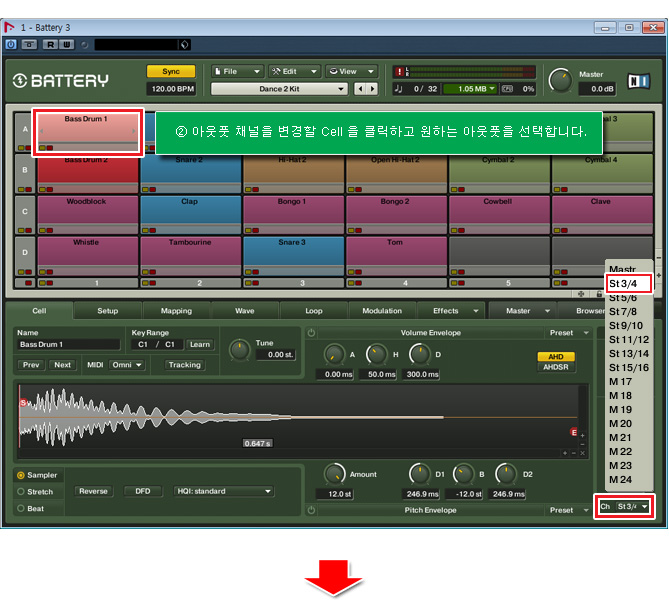Open the View menu dropdown

(351, 71)
